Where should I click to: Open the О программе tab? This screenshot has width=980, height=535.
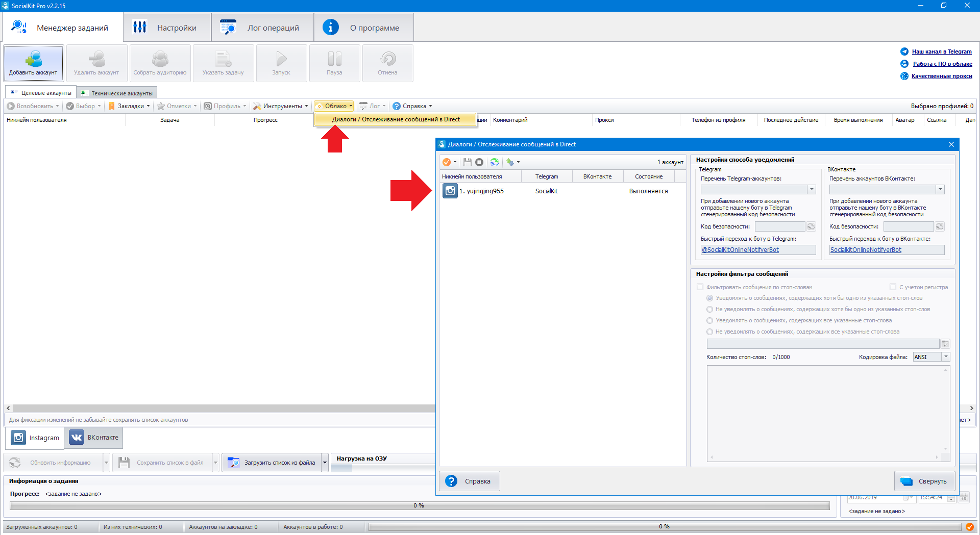click(x=363, y=28)
